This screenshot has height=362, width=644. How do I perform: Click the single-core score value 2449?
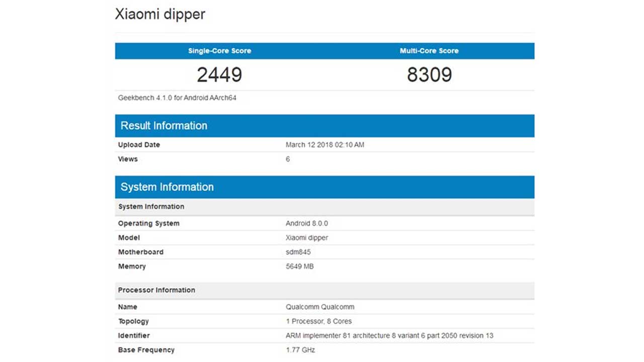(219, 75)
